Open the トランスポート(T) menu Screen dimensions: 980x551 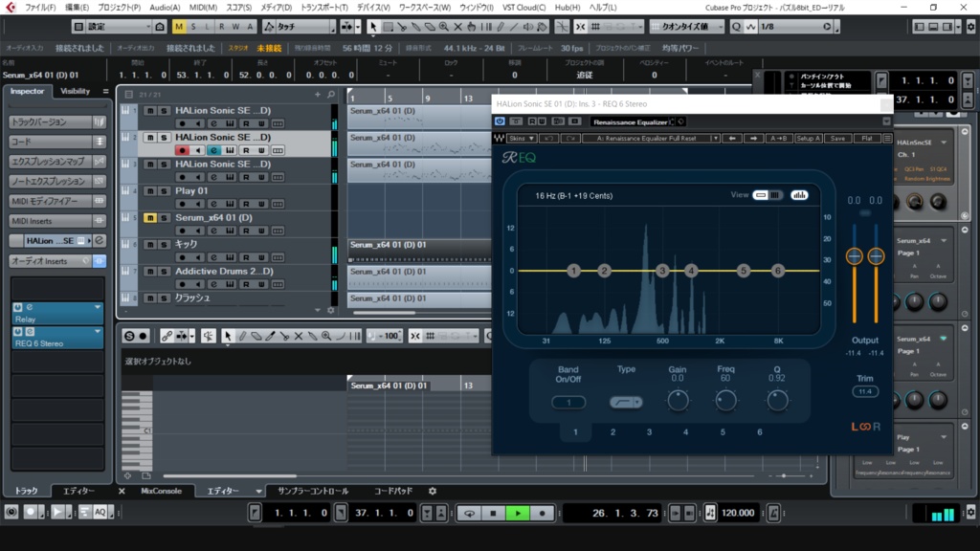pos(323,8)
